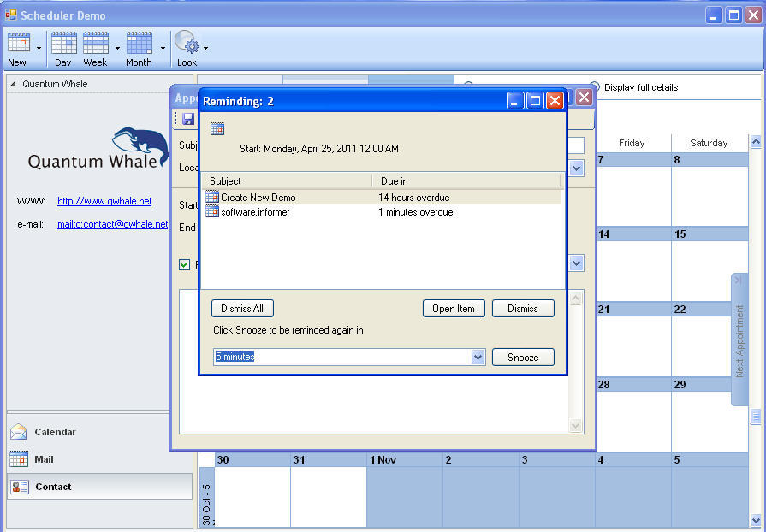Select the 1 Nov day header
The height and width of the screenshot is (532, 766).
405,460
